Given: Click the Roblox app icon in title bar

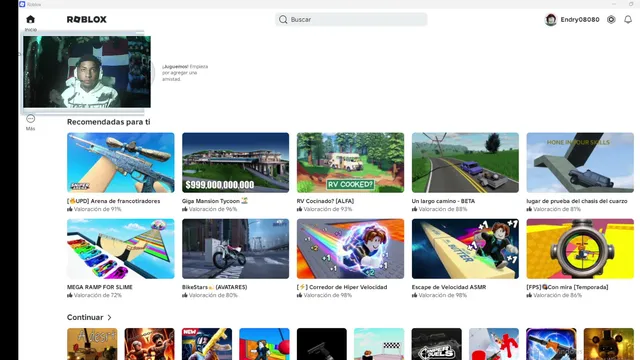Looking at the screenshot, I should tap(22, 4).
